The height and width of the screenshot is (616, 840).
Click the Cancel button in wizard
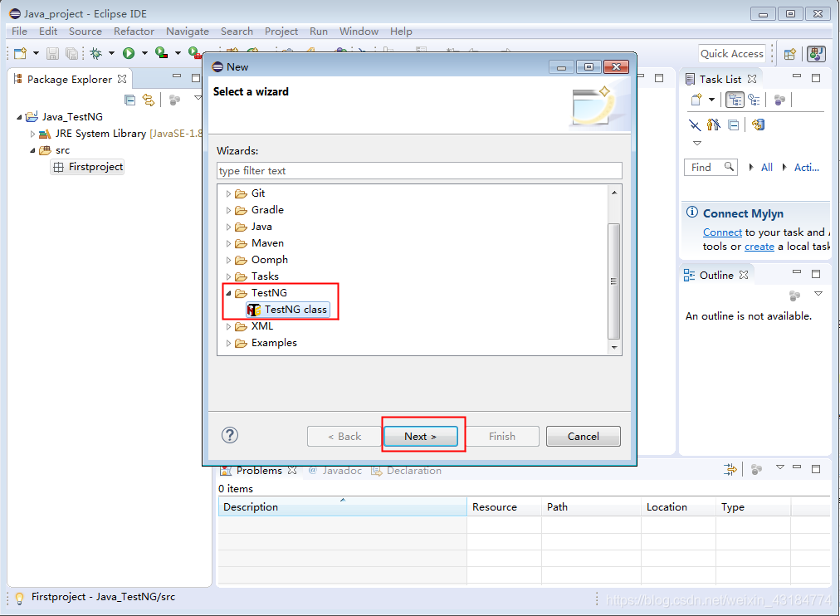[584, 436]
